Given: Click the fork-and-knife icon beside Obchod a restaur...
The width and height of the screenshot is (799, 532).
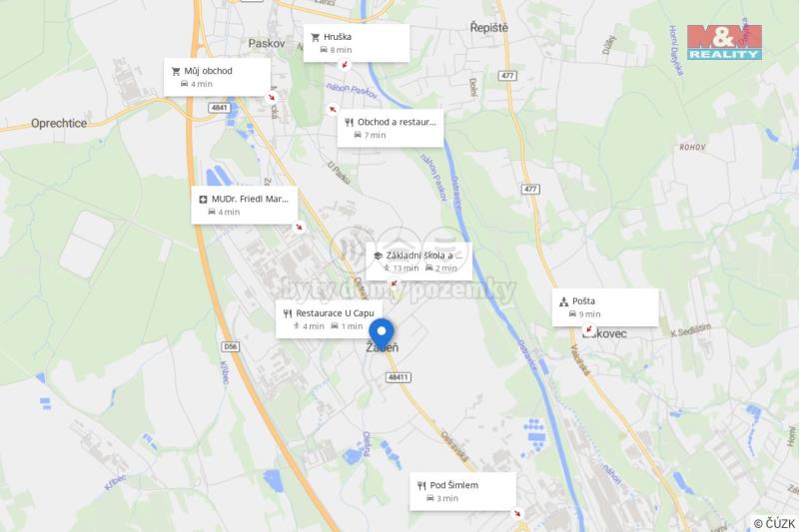Looking at the screenshot, I should (349, 122).
